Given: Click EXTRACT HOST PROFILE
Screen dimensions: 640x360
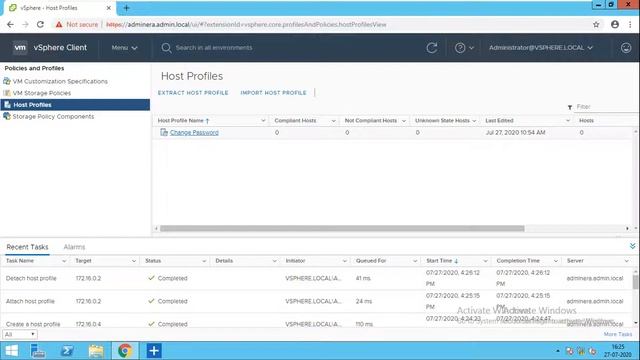Looking at the screenshot, I should coord(193,93).
